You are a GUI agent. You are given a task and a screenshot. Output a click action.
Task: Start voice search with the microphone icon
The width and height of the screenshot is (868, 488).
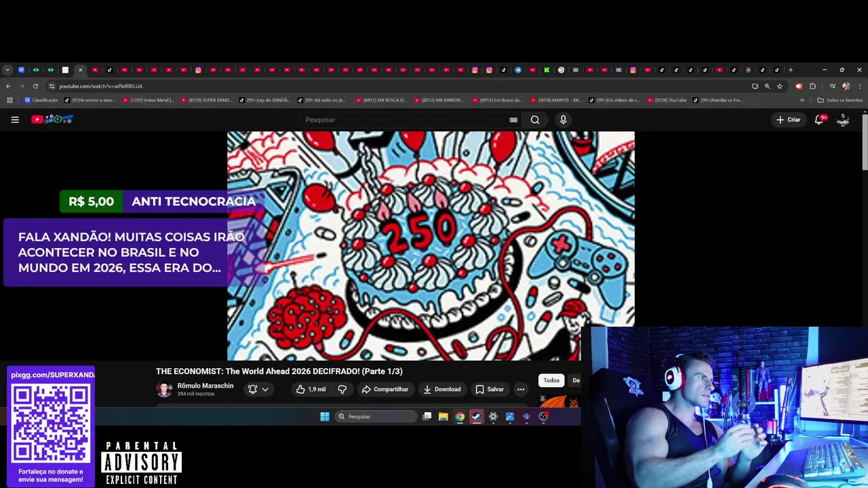563,120
